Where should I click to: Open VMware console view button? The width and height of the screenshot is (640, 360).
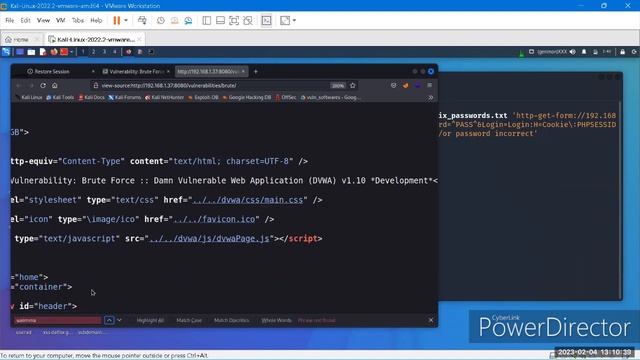267,20
